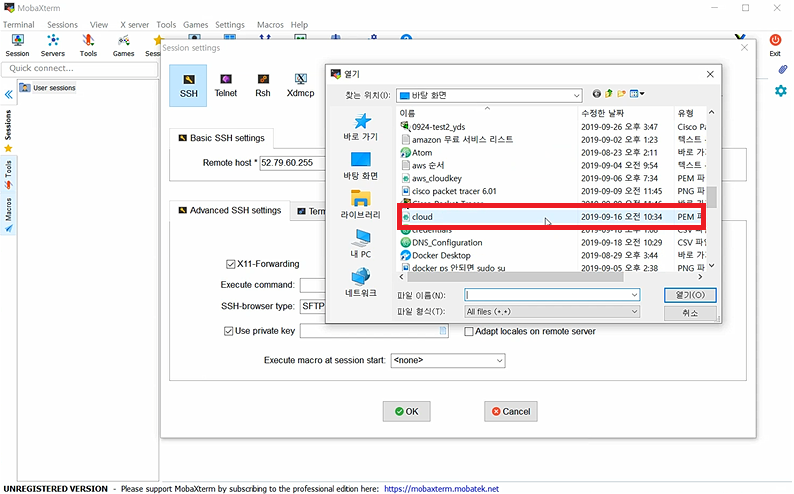Open the Servers toolbar icon
The height and width of the screenshot is (494, 794).
53,45
